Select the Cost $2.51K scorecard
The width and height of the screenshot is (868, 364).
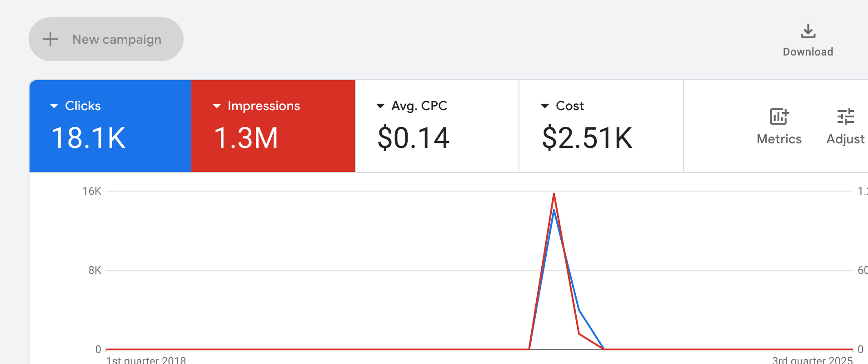[x=601, y=126]
